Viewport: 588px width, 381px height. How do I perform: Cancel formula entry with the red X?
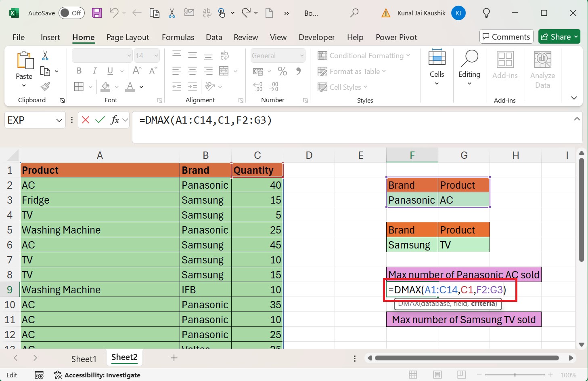86,120
